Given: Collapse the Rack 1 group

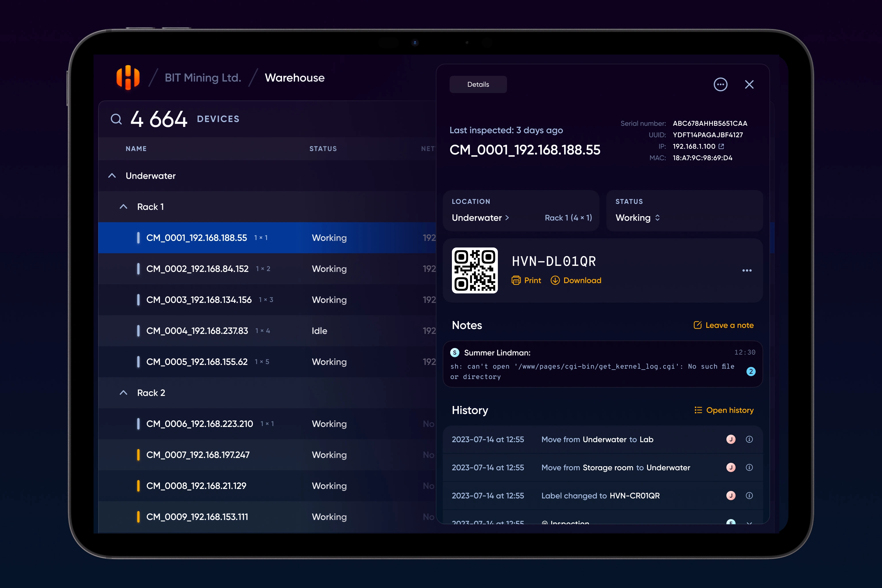Looking at the screenshot, I should (123, 207).
